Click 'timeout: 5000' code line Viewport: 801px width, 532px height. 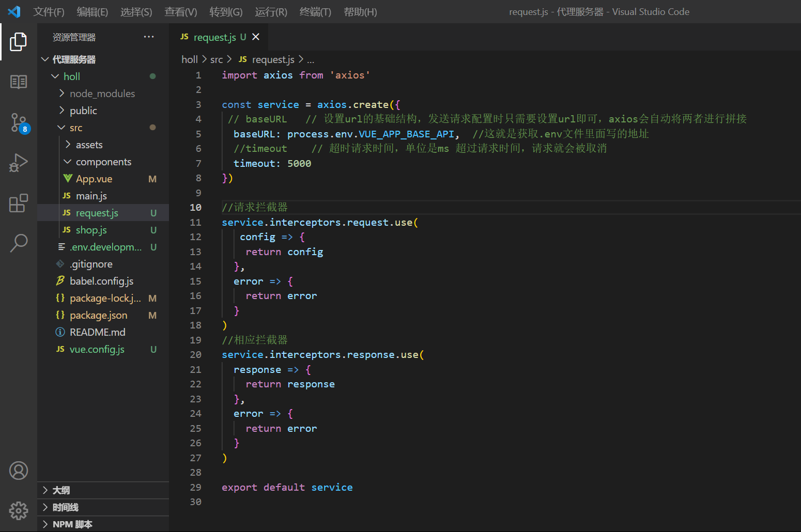[x=272, y=163]
